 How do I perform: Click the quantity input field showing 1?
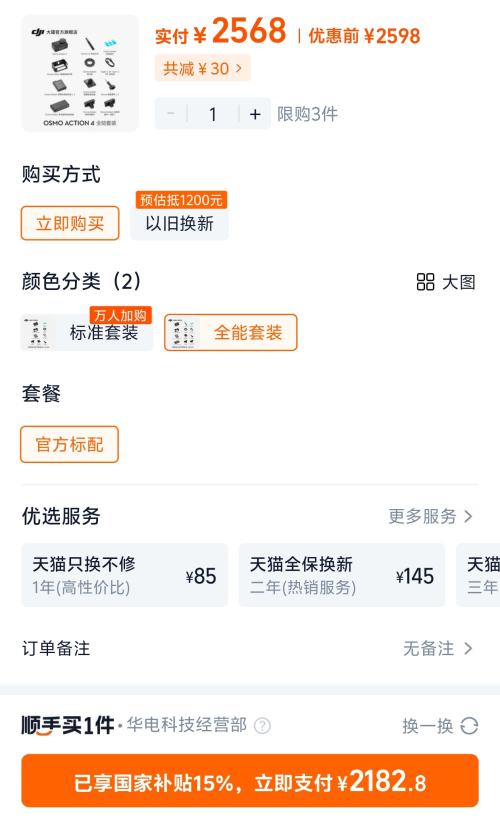213,114
